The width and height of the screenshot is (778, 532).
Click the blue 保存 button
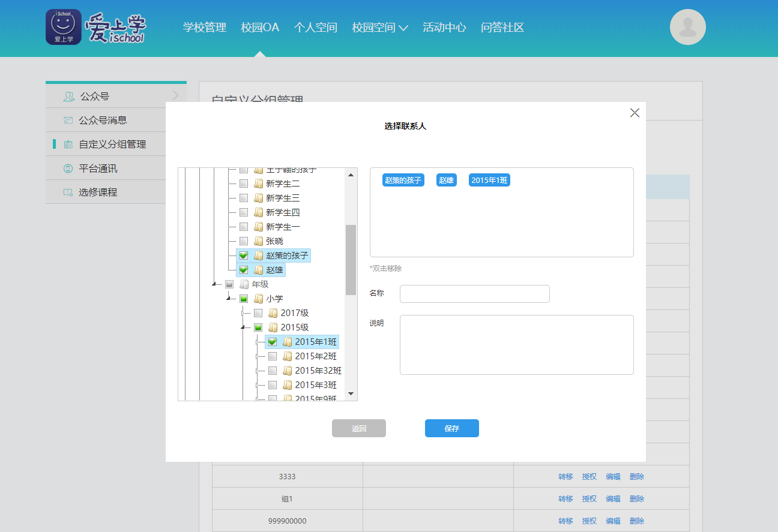[452, 428]
